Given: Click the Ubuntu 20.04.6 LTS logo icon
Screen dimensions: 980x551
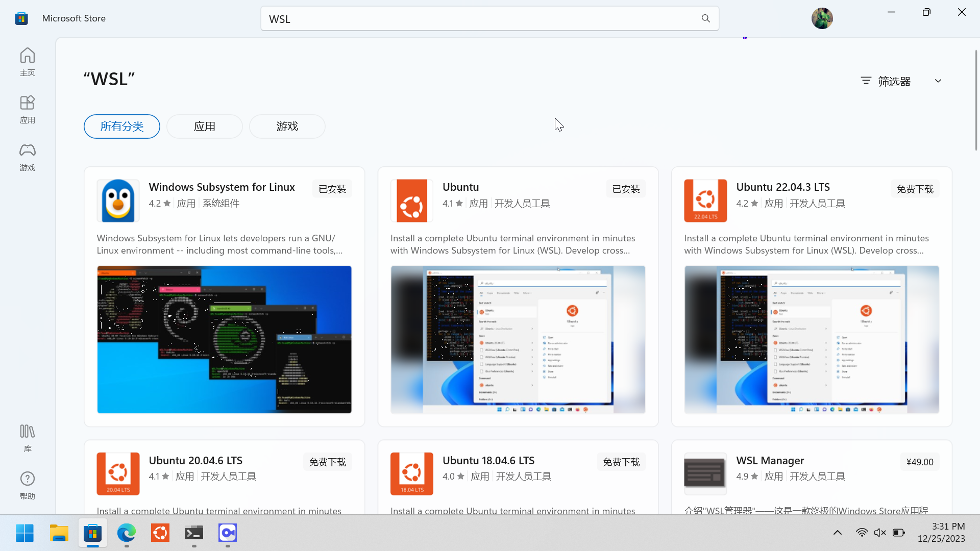Looking at the screenshot, I should (118, 473).
